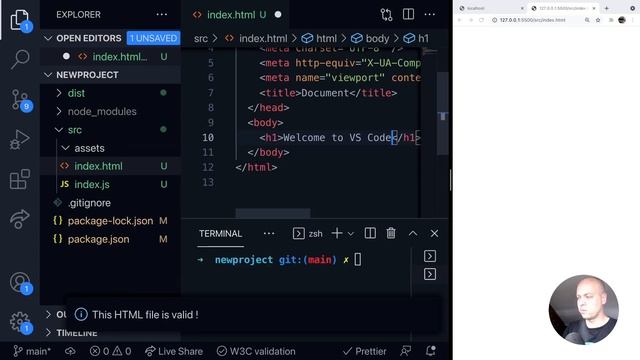Click html element in the breadcrumb

(x=326, y=38)
